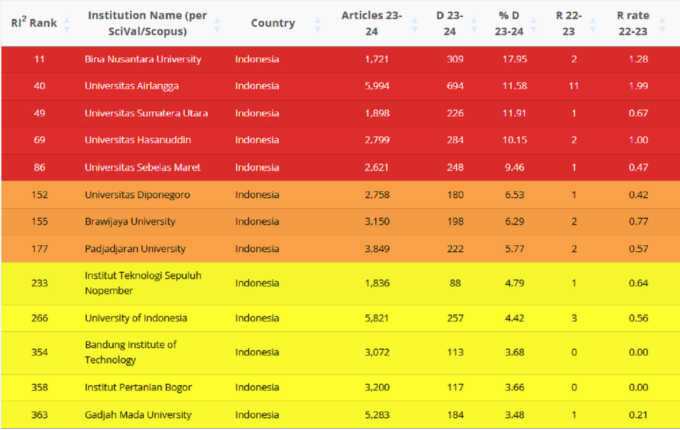Click the Country column header text
This screenshot has height=430, width=680.
(x=273, y=23)
